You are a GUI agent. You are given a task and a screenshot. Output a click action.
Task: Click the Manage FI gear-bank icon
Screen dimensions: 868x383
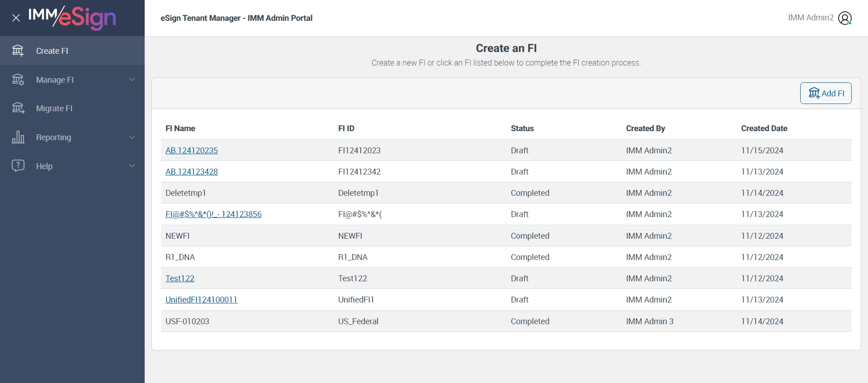pos(18,80)
